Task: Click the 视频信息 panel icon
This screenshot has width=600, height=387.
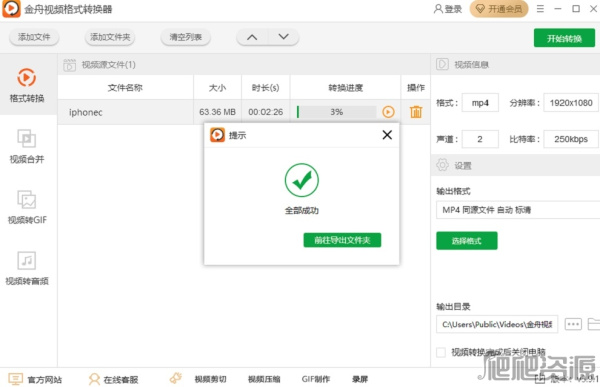Action: click(x=442, y=64)
